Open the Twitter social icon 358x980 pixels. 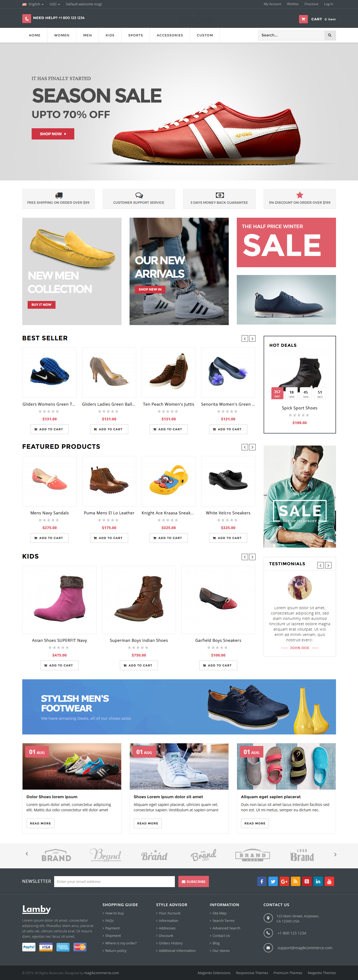[x=273, y=881]
